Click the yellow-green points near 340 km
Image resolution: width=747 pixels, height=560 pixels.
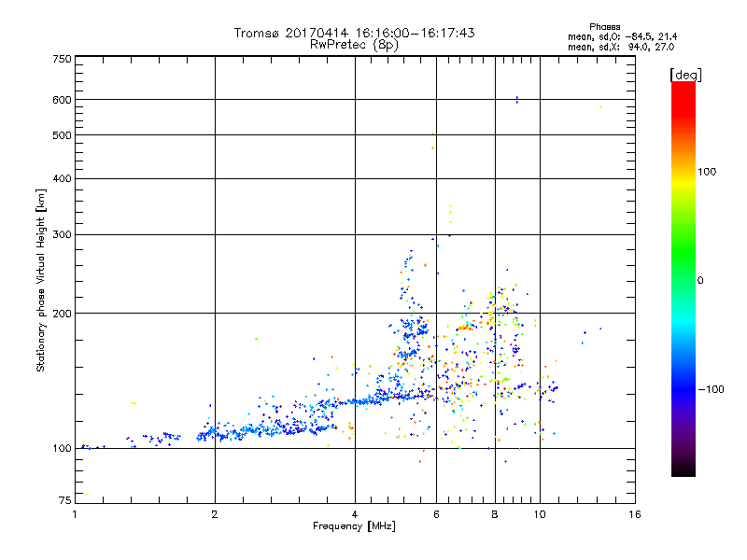click(450, 214)
